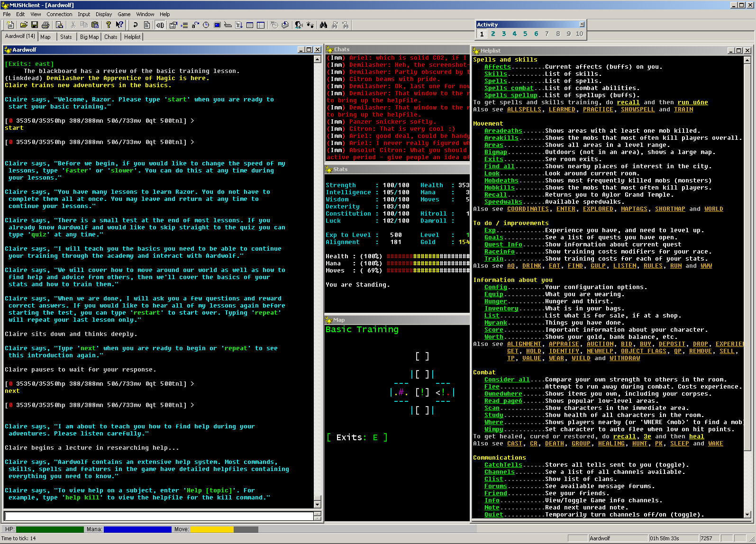Screen dimensions: 756x544
Task: Click the sort lines toolbar icon
Action: (x=238, y=25)
